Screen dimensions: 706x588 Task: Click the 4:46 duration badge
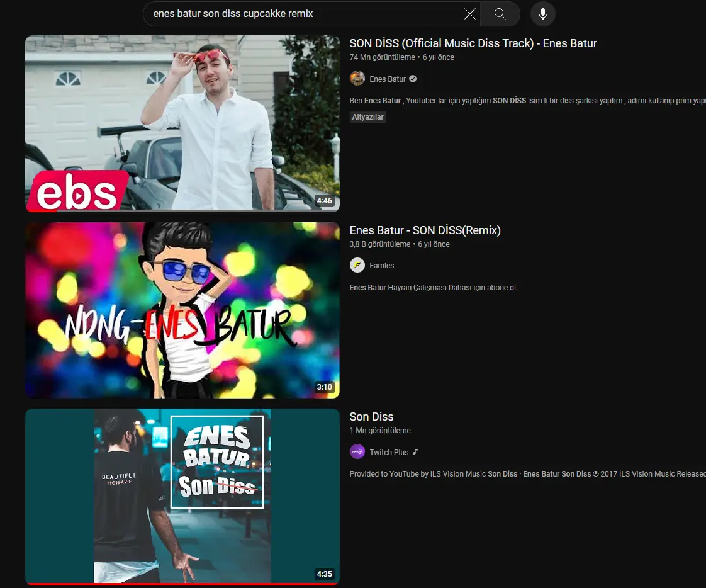tap(324, 201)
